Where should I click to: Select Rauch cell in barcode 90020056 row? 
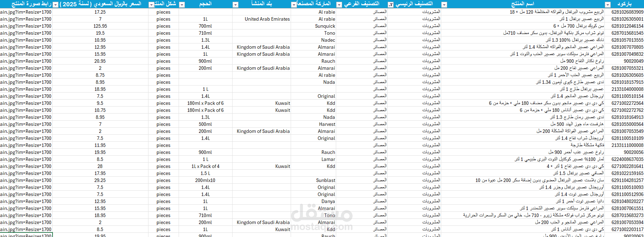coord(313,152)
